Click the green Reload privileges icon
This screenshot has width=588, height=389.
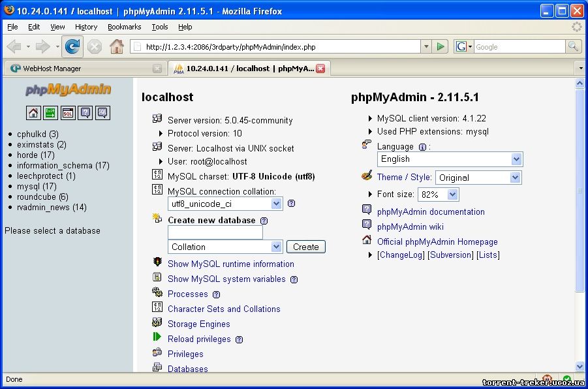coord(157,337)
